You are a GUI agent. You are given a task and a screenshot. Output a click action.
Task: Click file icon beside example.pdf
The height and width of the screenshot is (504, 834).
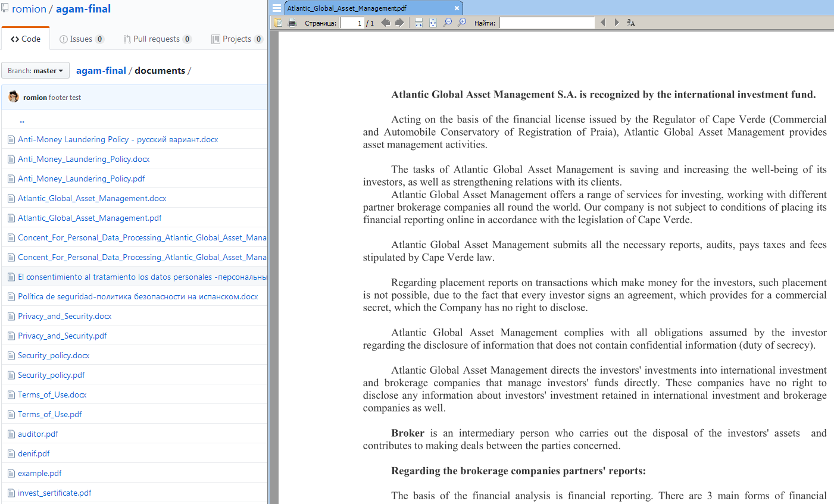pyautogui.click(x=11, y=473)
